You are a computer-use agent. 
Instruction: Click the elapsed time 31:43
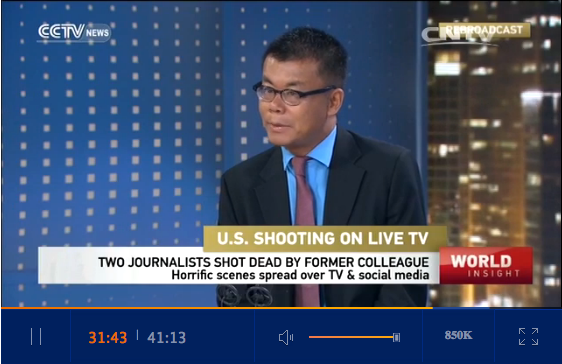coord(108,337)
